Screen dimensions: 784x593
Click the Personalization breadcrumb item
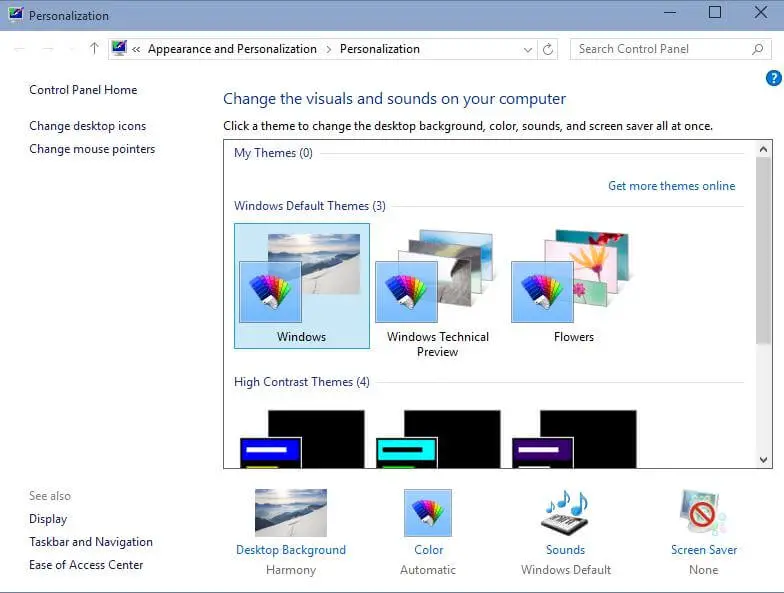(380, 49)
